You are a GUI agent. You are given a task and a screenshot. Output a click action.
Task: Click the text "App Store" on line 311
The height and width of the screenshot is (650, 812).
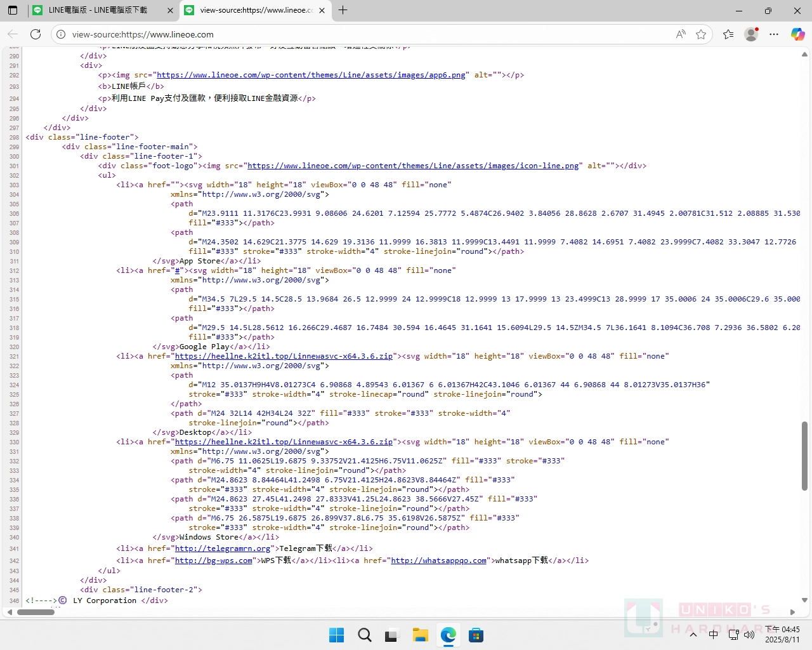coord(200,261)
